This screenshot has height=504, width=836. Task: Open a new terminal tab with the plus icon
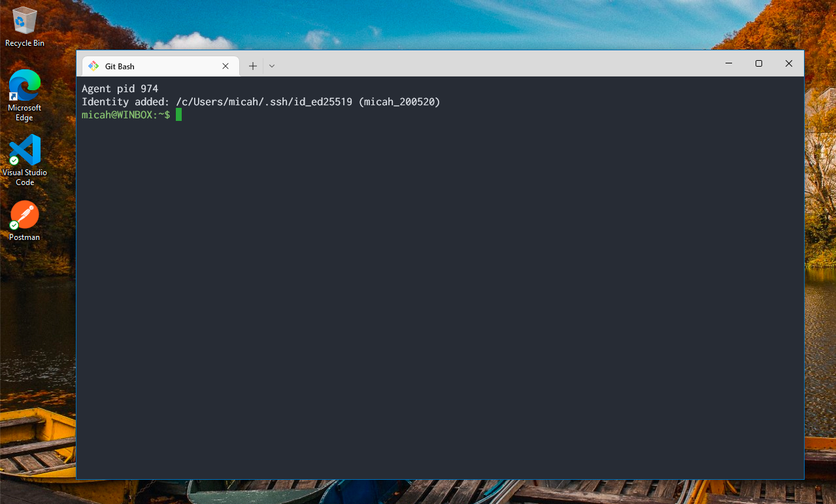253,65
